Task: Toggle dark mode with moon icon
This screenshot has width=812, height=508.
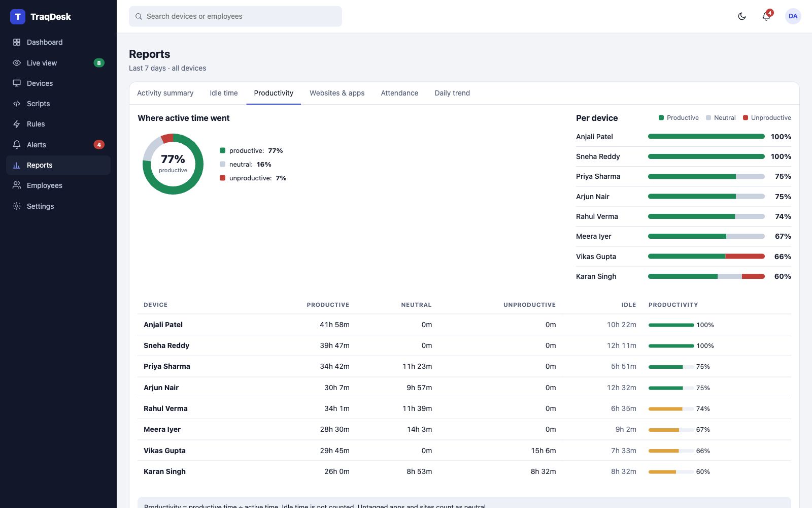Action: tap(742, 16)
